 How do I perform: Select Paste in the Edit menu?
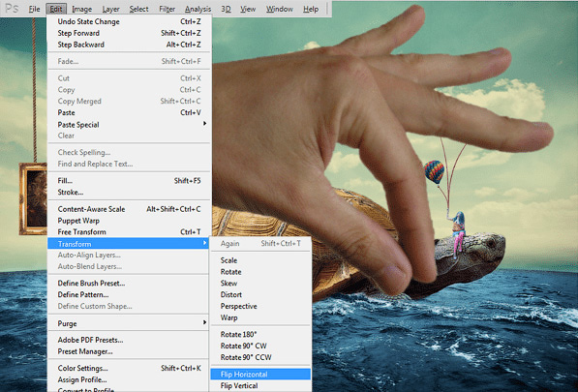click(x=129, y=112)
